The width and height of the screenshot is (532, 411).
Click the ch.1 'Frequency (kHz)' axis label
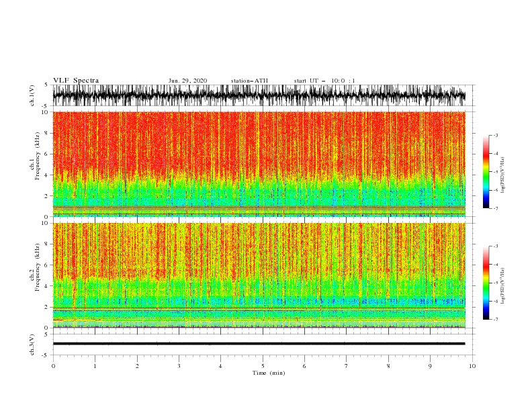pos(37,156)
